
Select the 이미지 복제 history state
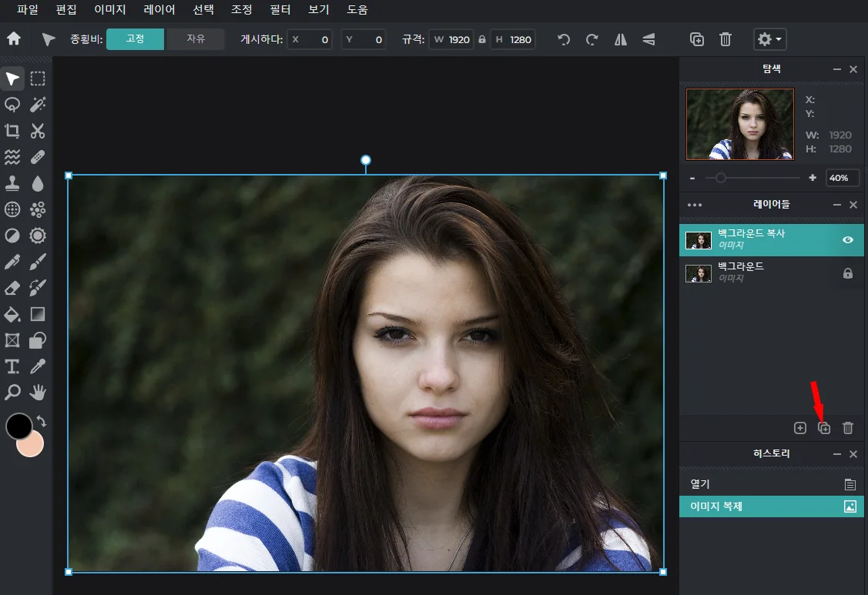coord(771,506)
